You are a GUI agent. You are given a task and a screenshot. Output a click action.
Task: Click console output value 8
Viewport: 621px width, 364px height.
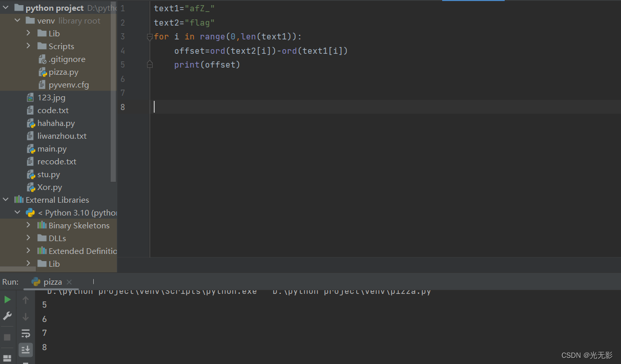45,347
